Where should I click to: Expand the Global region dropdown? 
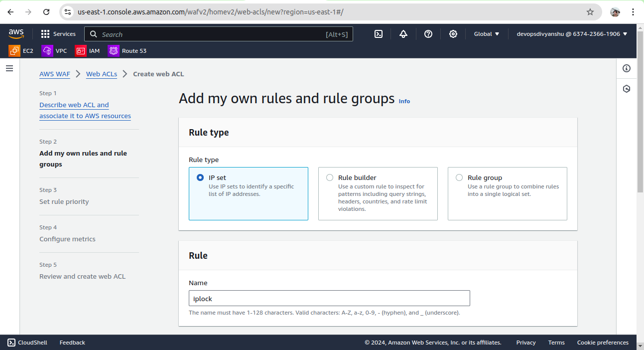486,34
